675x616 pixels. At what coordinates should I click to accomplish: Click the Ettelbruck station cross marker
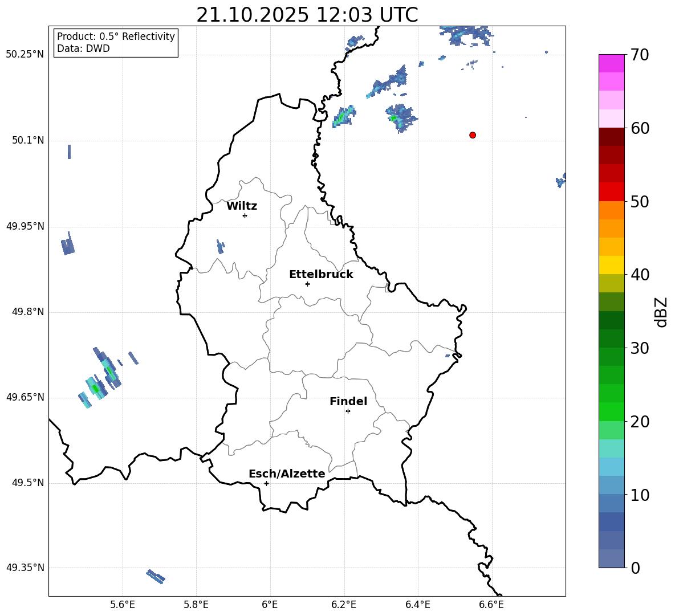pos(307,284)
